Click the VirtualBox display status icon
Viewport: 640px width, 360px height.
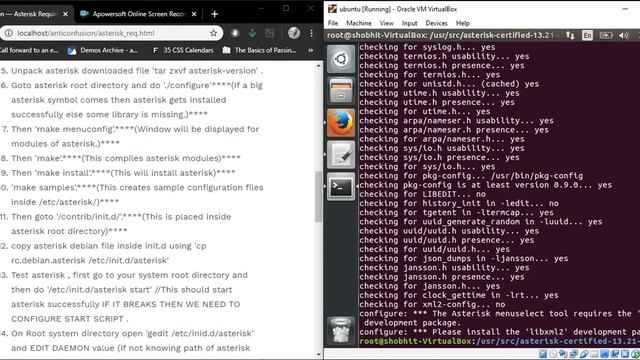point(604,354)
